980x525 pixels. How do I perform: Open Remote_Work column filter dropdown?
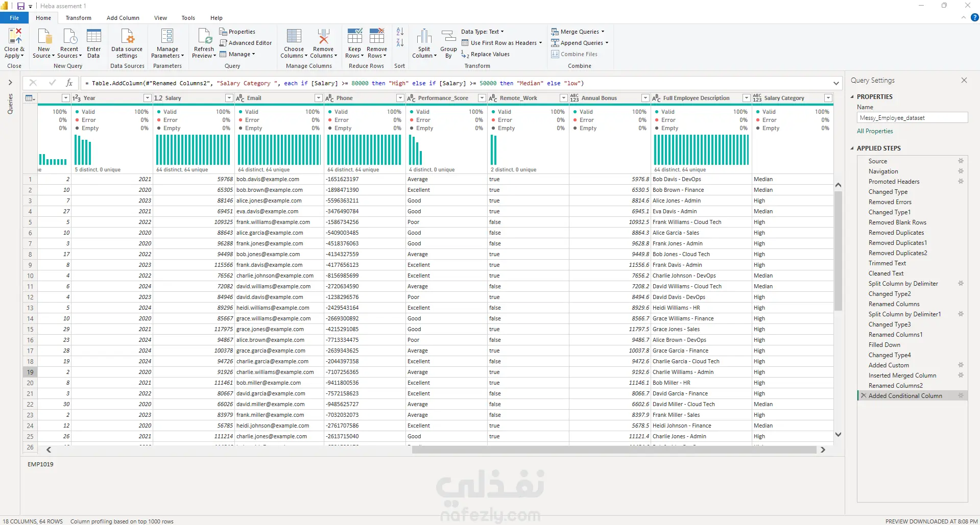[564, 98]
